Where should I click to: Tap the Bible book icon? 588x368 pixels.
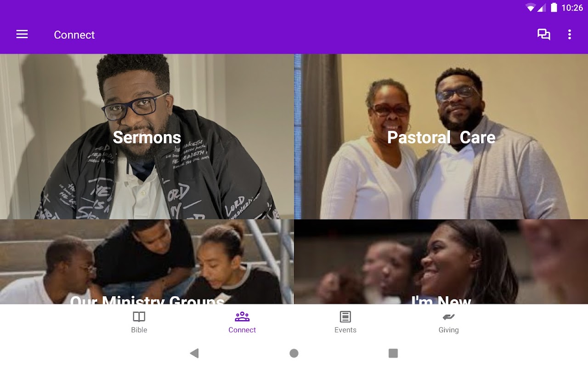pyautogui.click(x=139, y=316)
